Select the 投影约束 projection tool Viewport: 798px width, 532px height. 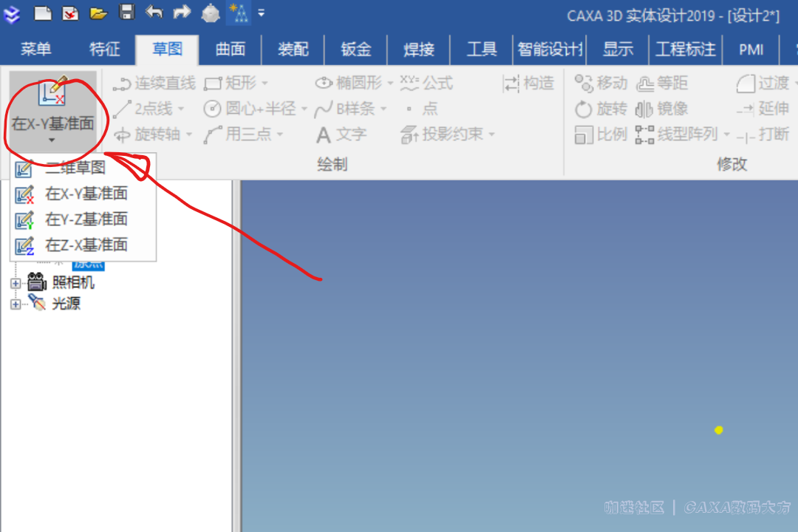(442, 134)
